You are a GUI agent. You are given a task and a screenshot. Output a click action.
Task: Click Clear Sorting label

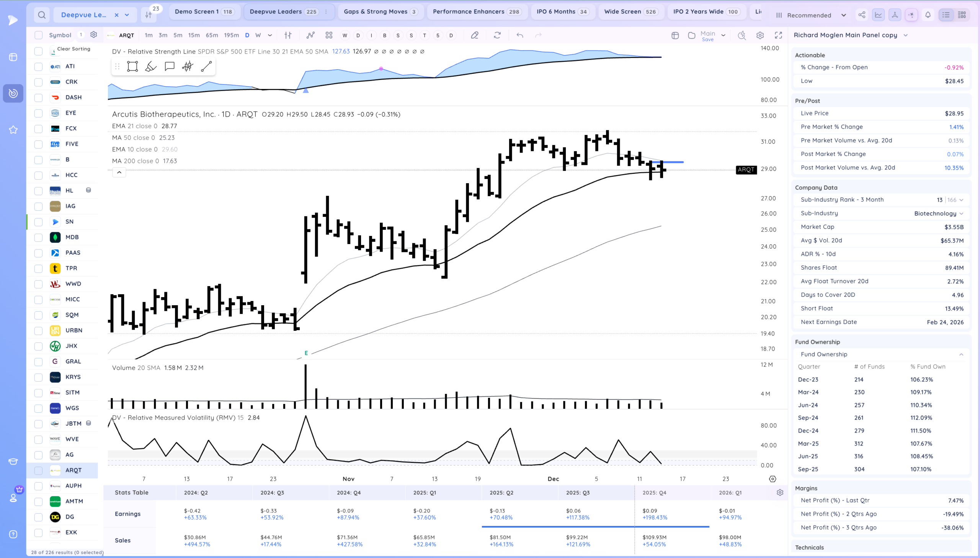tap(73, 49)
